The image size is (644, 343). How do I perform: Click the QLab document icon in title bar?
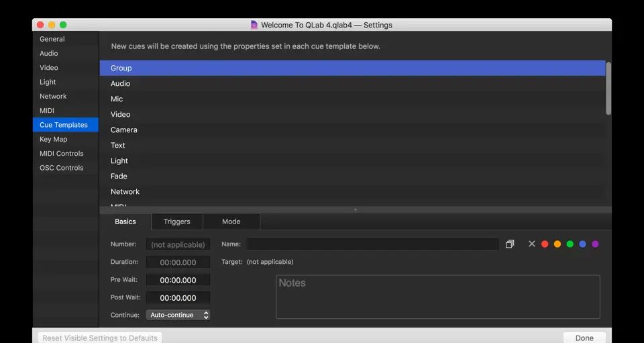pos(254,25)
